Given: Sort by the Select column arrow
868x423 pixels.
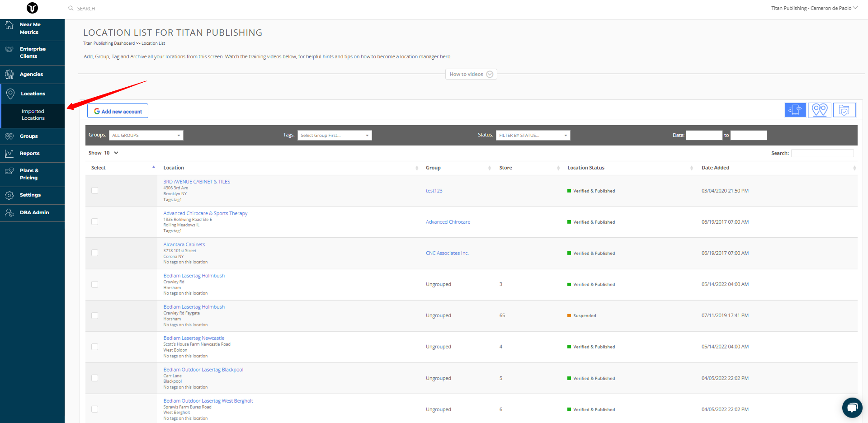Looking at the screenshot, I should 154,167.
